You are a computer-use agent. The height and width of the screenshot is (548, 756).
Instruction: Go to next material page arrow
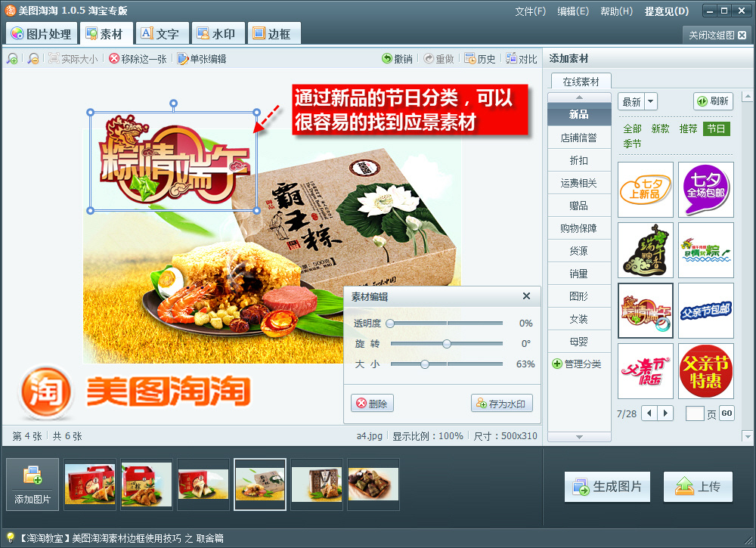click(665, 413)
